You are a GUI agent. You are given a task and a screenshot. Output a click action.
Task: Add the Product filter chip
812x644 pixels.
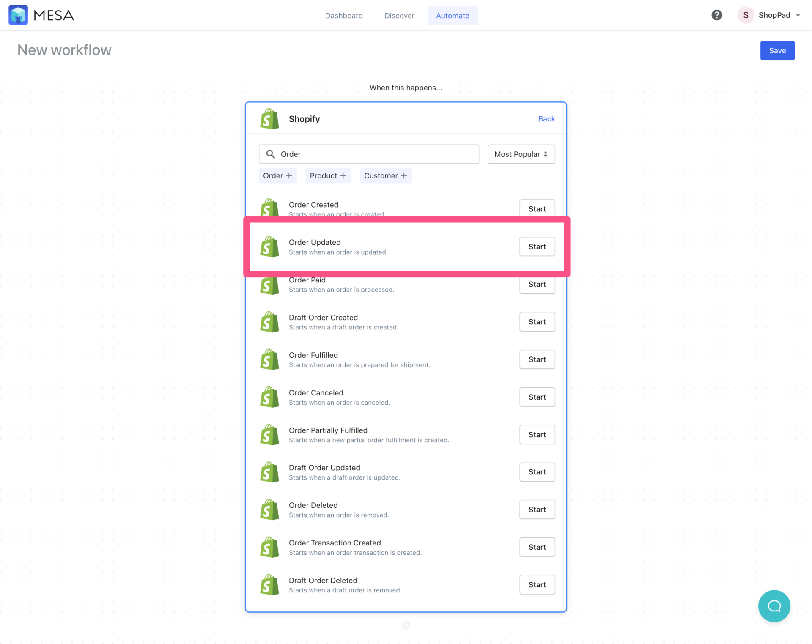coord(328,175)
